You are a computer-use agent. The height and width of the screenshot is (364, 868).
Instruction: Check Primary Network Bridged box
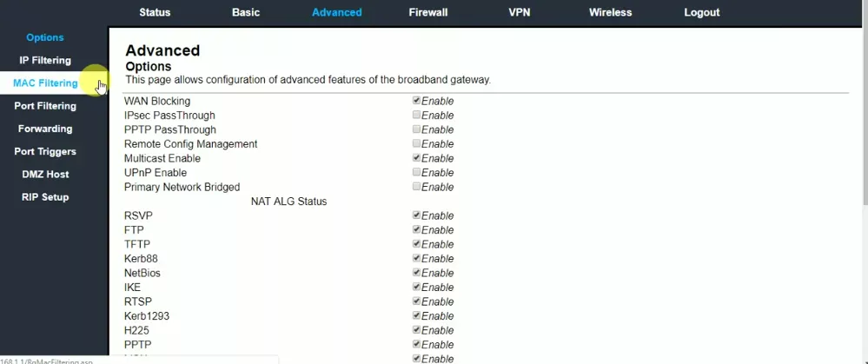[417, 187]
